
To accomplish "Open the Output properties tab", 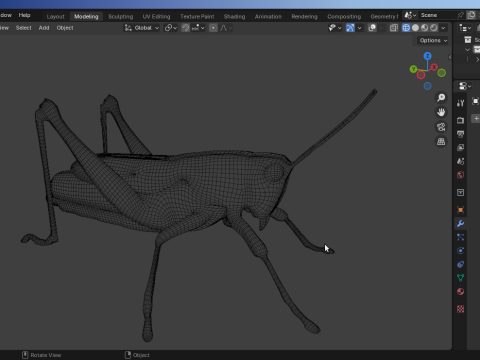I will [461, 134].
